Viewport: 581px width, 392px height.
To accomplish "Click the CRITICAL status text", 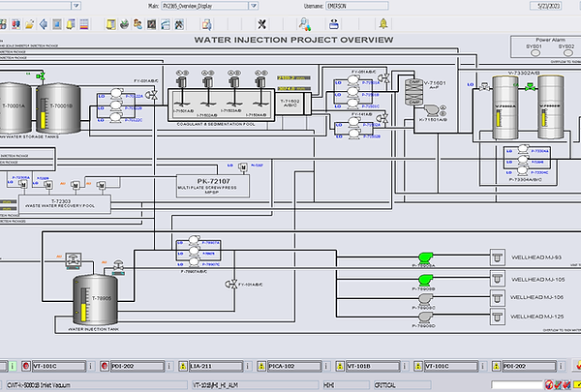I will tap(384, 385).
